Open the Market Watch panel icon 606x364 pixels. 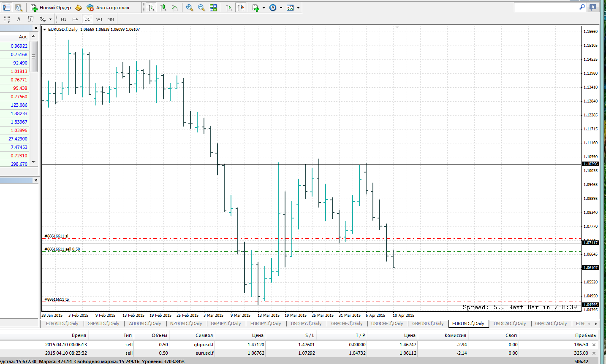(7, 8)
